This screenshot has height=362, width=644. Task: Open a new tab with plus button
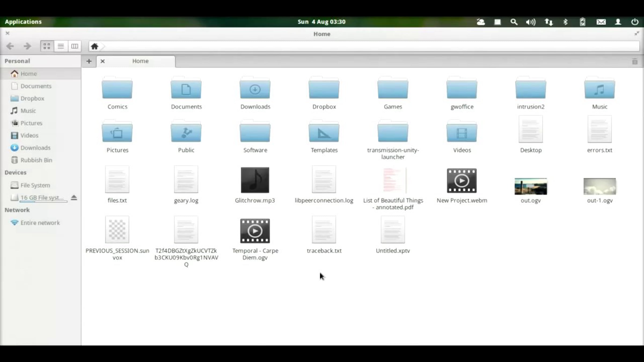[x=89, y=61]
